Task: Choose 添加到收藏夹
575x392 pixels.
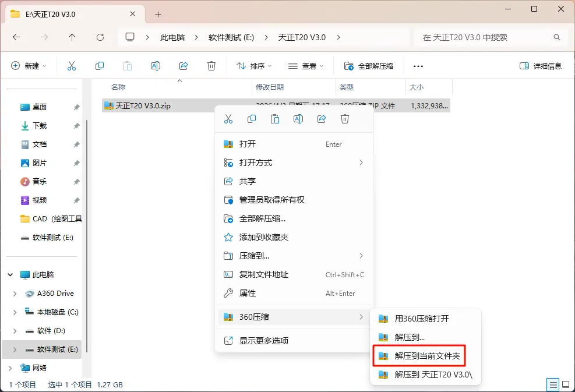Action: (x=294, y=237)
